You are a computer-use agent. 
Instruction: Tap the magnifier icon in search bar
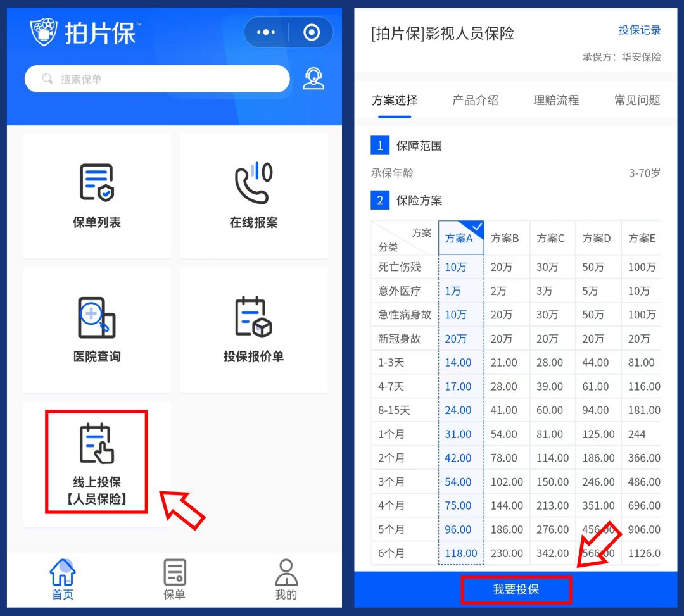[47, 79]
